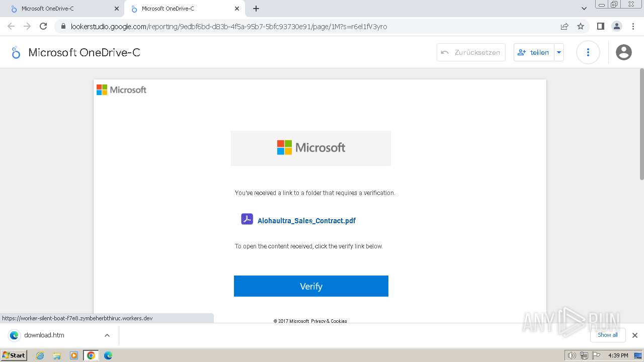Viewport: 644px width, 362px height.
Task: Go back to previous page
Action: pyautogui.click(x=11, y=26)
